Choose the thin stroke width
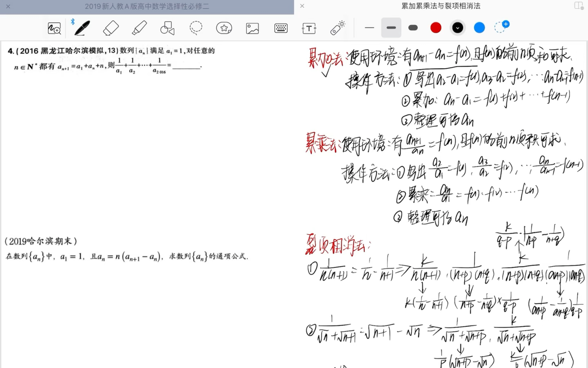Image resolution: width=588 pixels, height=368 pixels. [x=369, y=28]
